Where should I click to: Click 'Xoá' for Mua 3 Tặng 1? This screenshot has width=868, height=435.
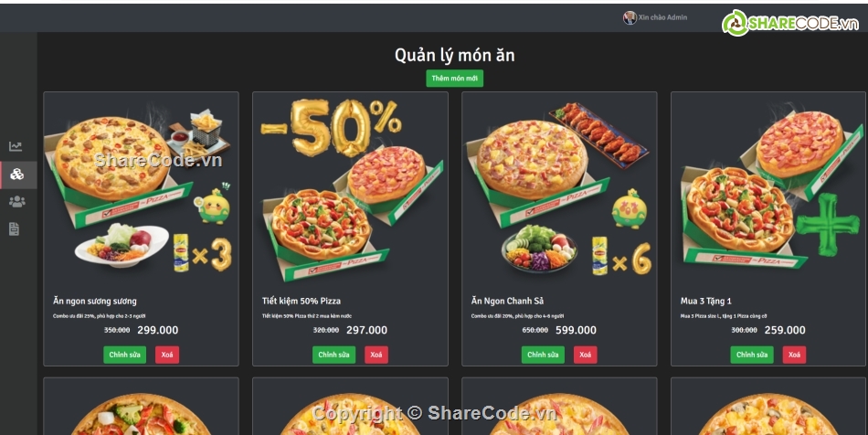click(794, 355)
